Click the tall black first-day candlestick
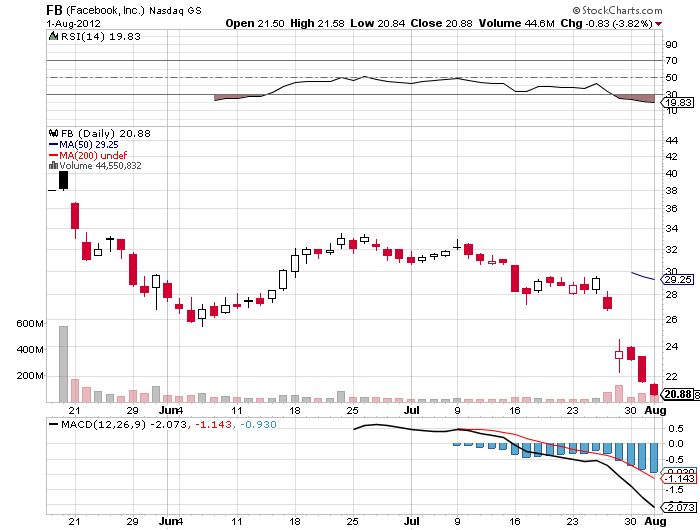This screenshot has width=700, height=530. (63, 180)
